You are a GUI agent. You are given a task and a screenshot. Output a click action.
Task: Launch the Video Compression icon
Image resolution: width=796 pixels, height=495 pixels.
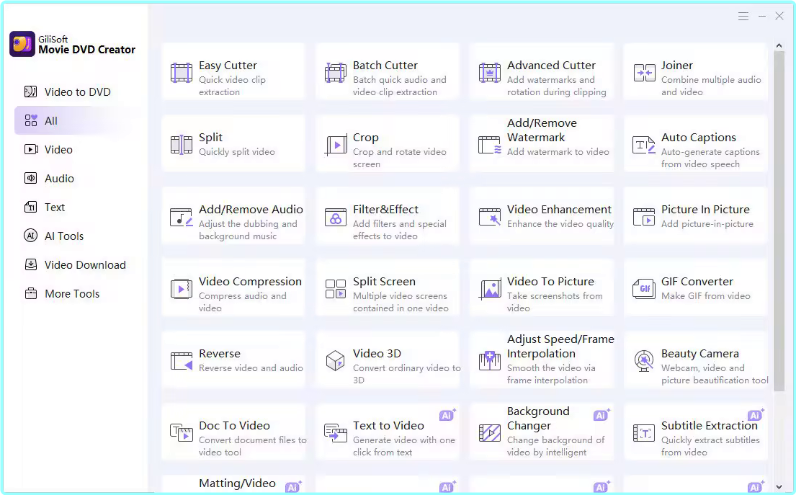[x=181, y=289]
